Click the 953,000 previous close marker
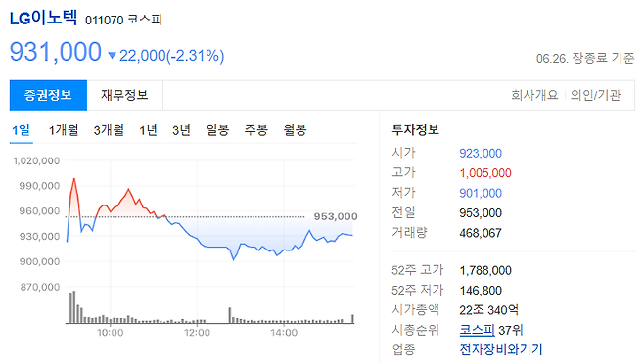Viewport: 644px width, 364px height. pos(336,216)
